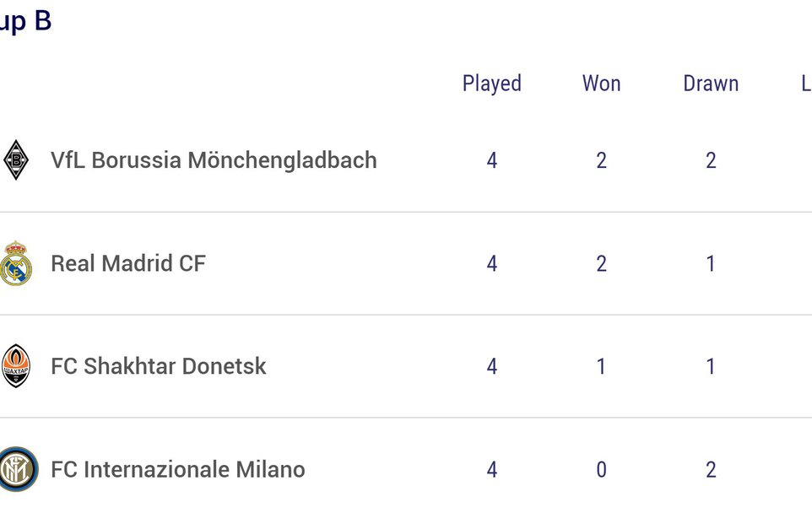Click the Played column header

click(492, 84)
